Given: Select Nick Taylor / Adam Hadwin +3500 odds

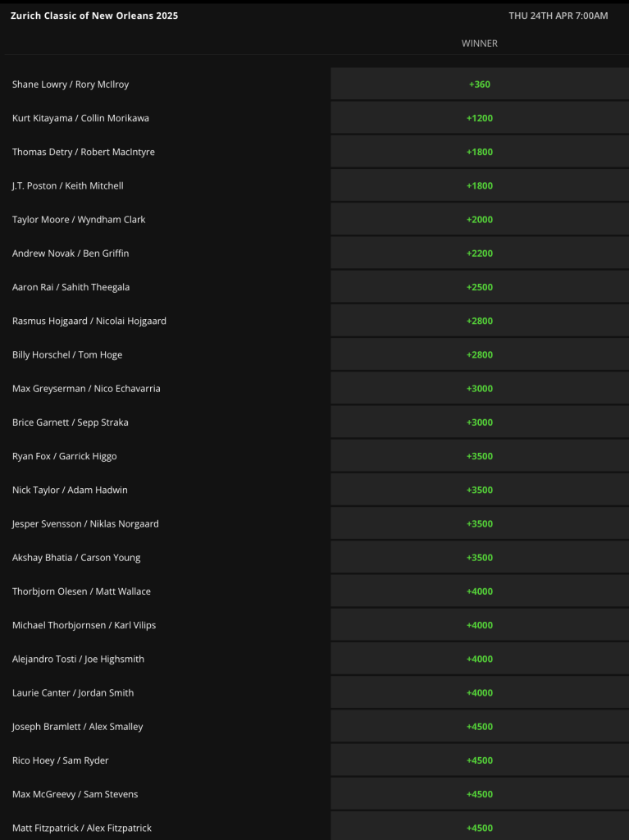Looking at the screenshot, I should 480,489.
